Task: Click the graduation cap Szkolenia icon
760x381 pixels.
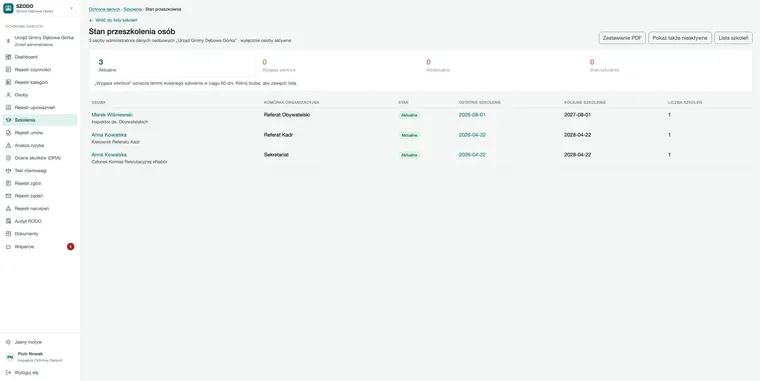Action: 8,120
